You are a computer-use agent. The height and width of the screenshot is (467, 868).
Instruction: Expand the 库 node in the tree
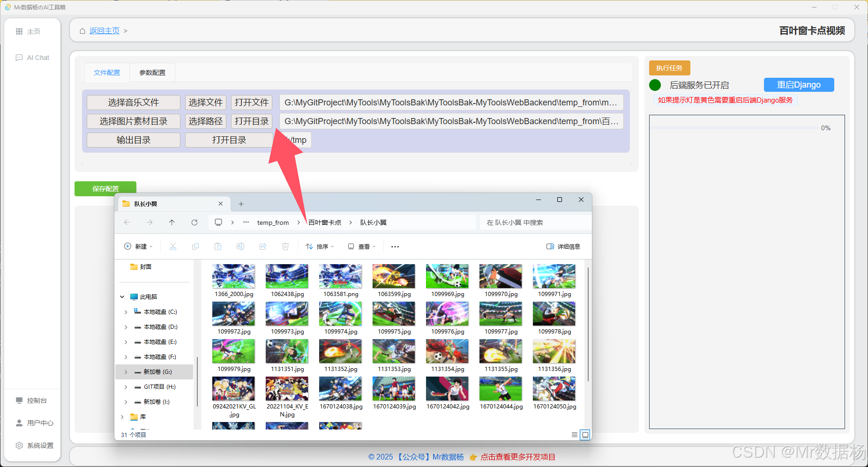click(x=122, y=417)
